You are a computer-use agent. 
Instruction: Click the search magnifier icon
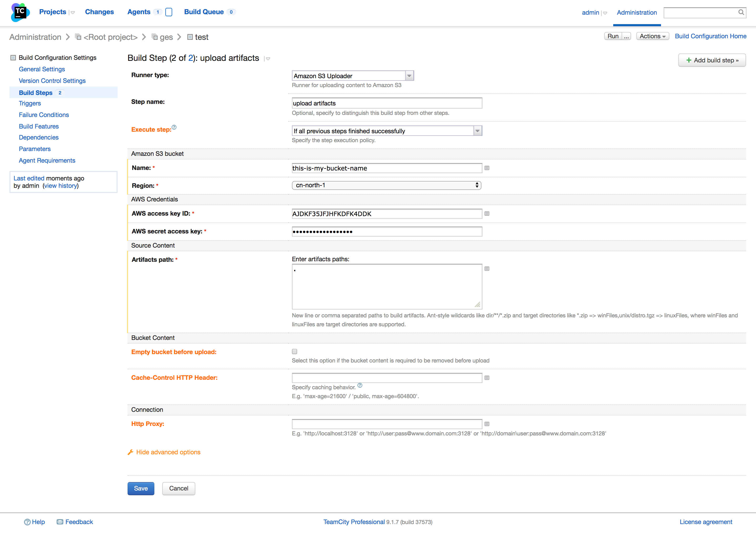pyautogui.click(x=741, y=12)
